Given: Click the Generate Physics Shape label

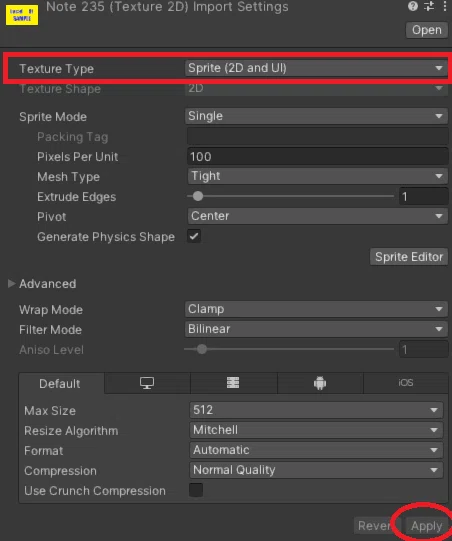Looking at the screenshot, I should [106, 237].
